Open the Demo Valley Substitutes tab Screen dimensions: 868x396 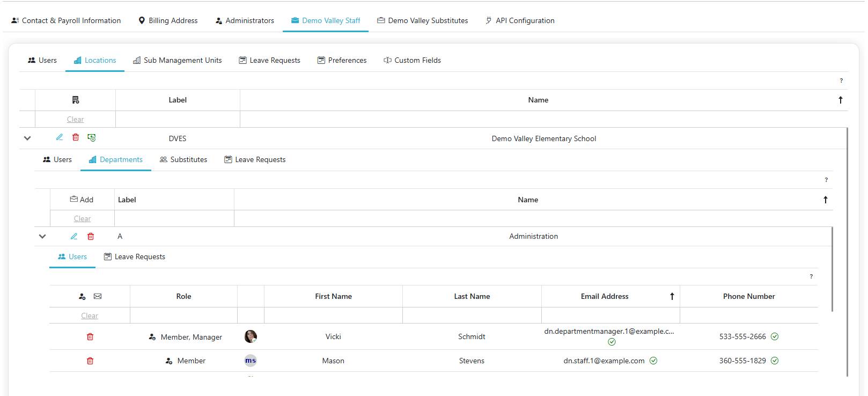422,20
